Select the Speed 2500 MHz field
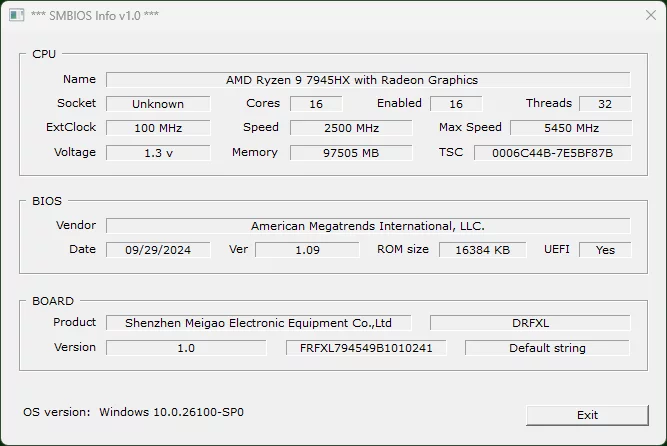 pos(351,128)
